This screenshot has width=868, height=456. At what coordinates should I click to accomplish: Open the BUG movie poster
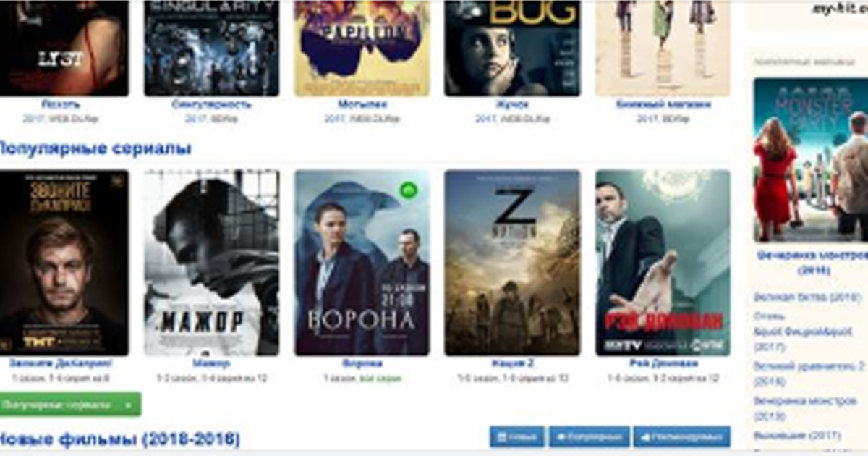(x=512, y=48)
